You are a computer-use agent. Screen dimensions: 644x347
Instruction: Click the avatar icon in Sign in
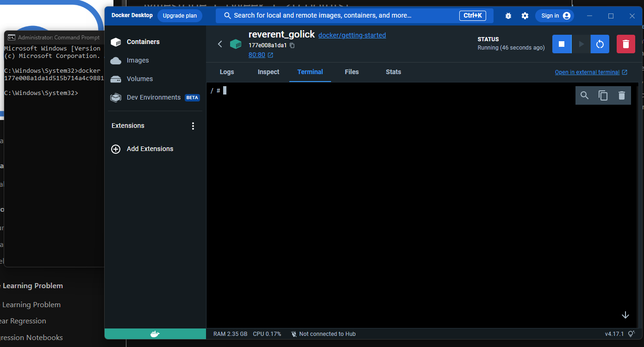[x=566, y=16]
